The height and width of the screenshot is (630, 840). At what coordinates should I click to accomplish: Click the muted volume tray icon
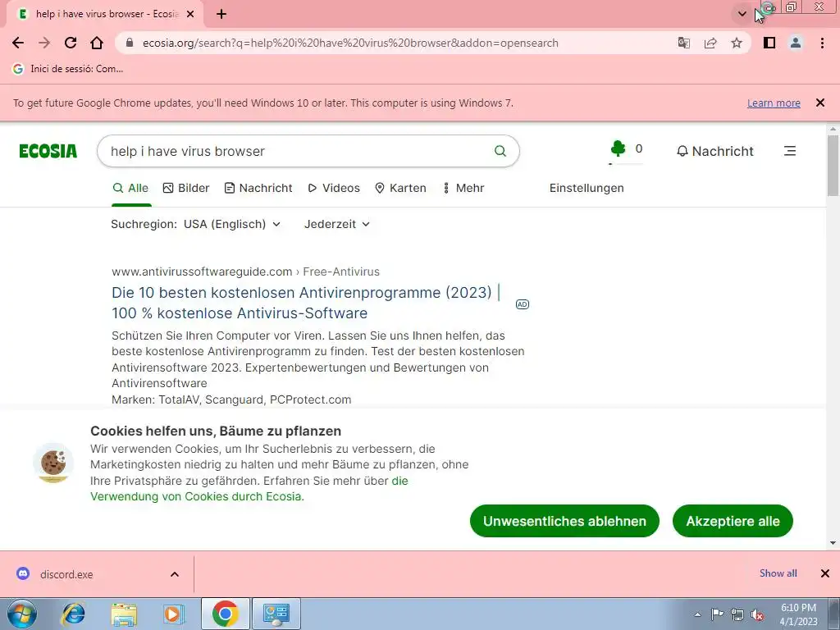click(757, 614)
